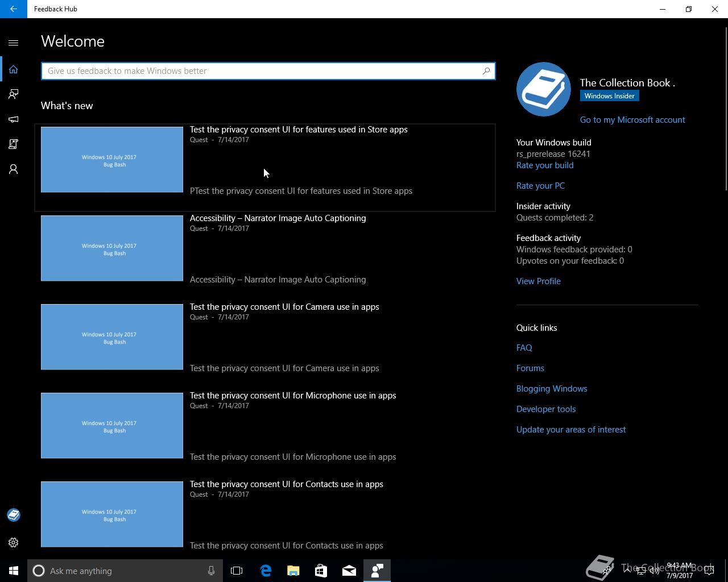The image size is (728, 582).
Task: Launch Microsoft Edge from the taskbar
Action: pos(265,571)
